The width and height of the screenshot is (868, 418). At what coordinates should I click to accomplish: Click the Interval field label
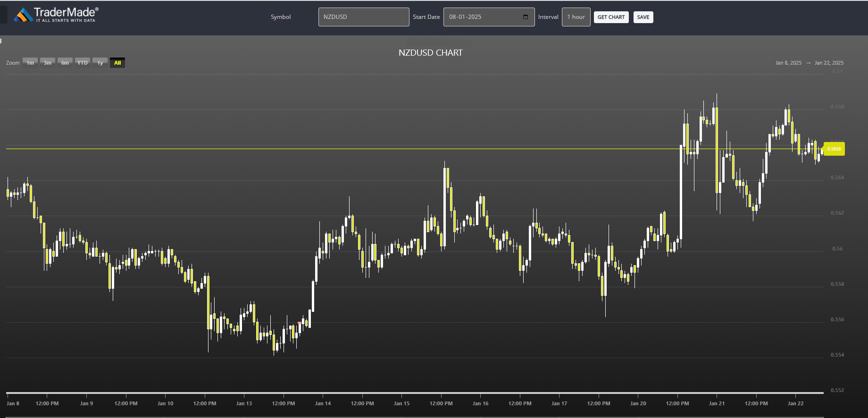click(548, 17)
